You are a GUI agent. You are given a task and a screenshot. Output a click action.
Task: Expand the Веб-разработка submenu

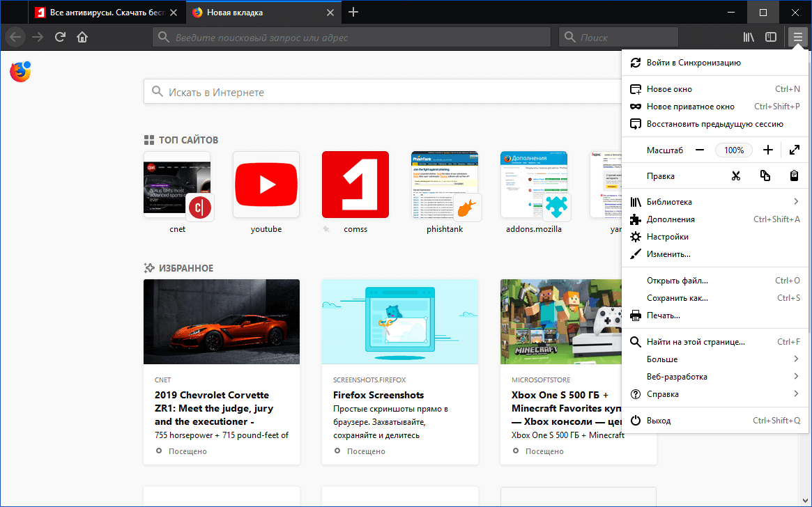[x=795, y=376]
